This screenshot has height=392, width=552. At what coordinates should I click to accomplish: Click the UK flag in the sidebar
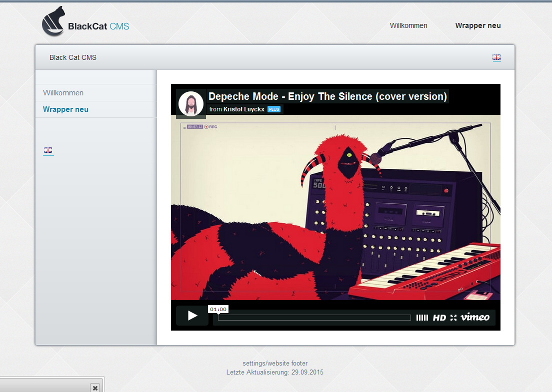[x=48, y=150]
